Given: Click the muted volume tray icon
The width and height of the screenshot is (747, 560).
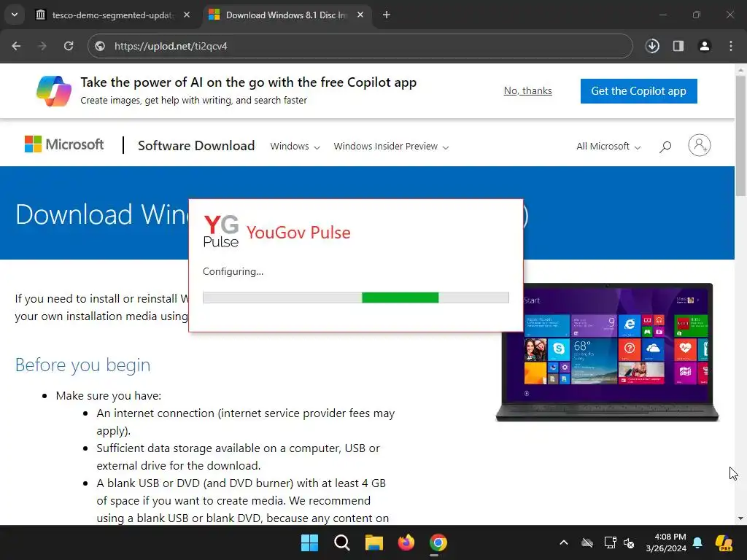Looking at the screenshot, I should (629, 542).
